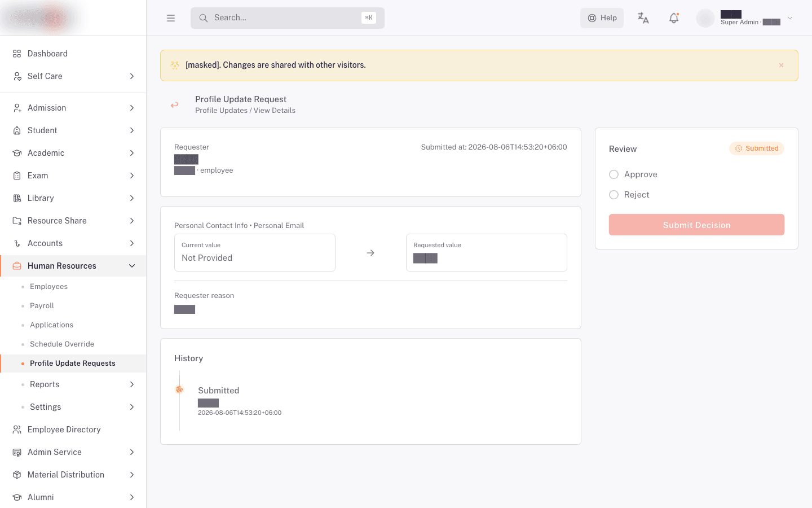
Task: Open Schedule Override in the HR submenu
Action: pos(62,344)
